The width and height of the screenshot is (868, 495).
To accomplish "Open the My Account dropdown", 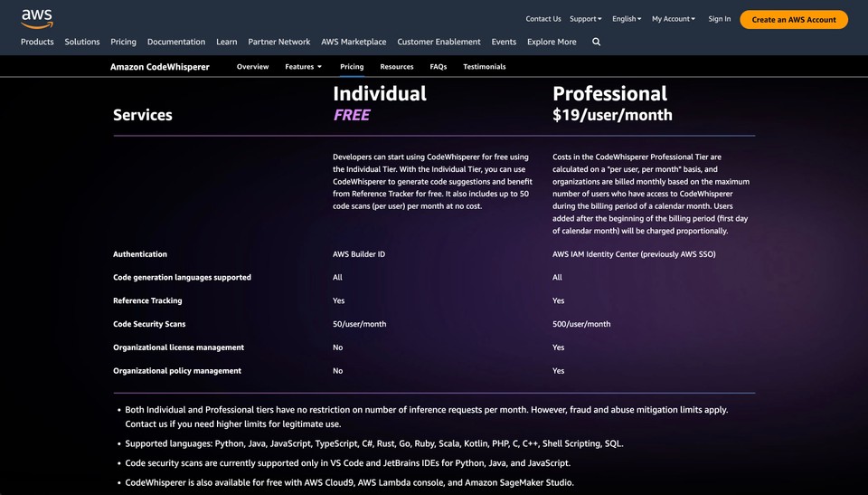I will click(673, 19).
